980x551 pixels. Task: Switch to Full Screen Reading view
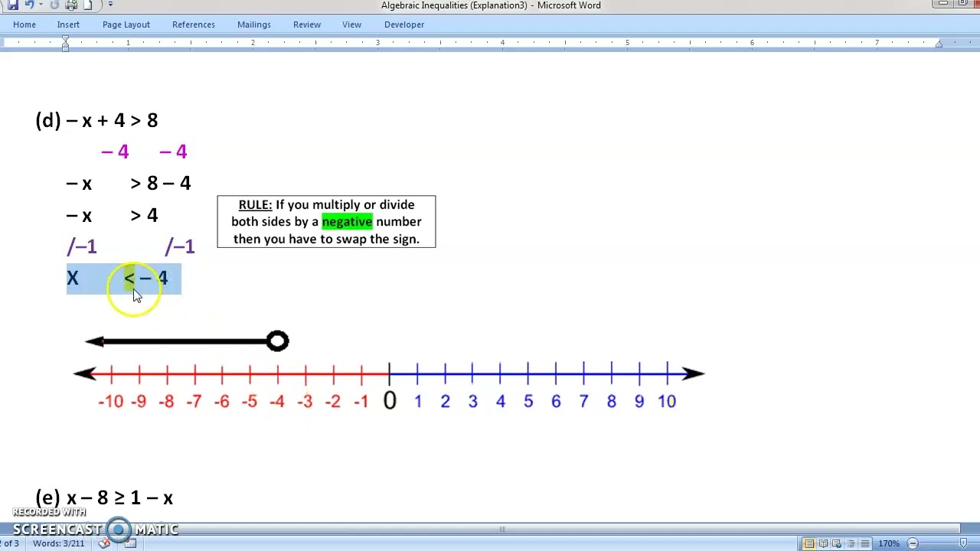point(823,543)
